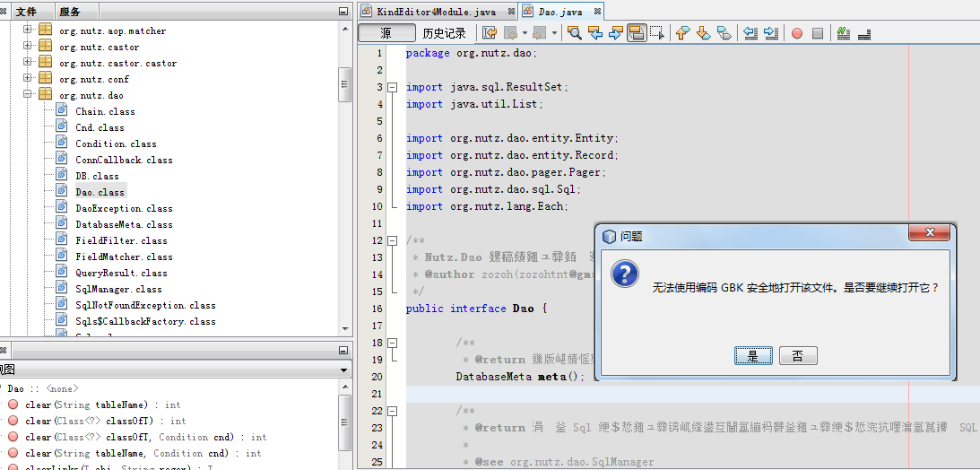The height and width of the screenshot is (470, 980).
Task: Click DatabaseMeta.class file icon
Action: tap(61, 222)
